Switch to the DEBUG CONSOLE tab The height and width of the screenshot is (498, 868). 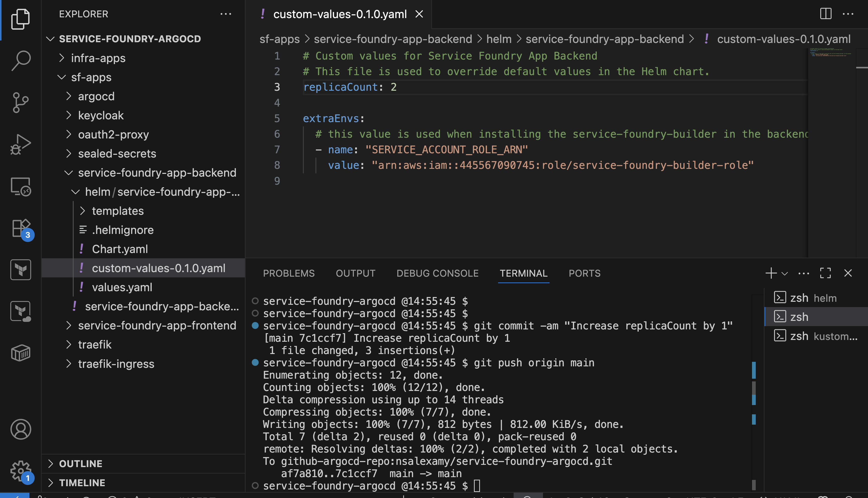point(438,273)
